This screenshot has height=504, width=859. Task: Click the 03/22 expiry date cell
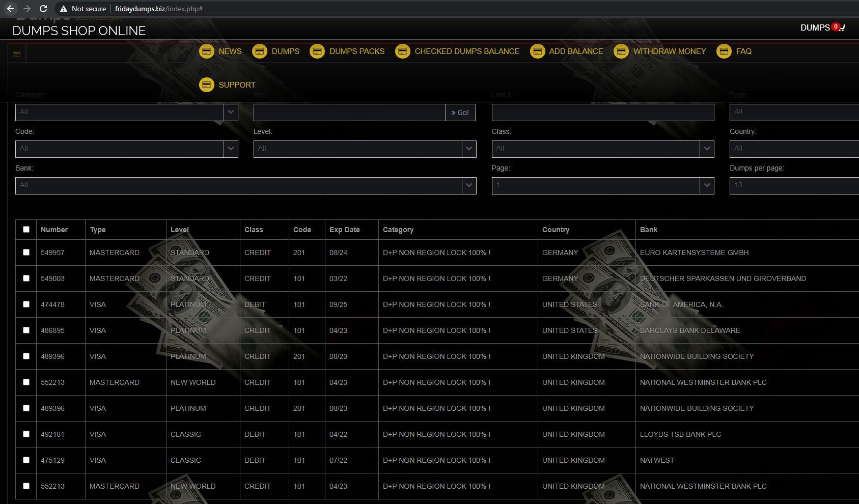(x=338, y=278)
